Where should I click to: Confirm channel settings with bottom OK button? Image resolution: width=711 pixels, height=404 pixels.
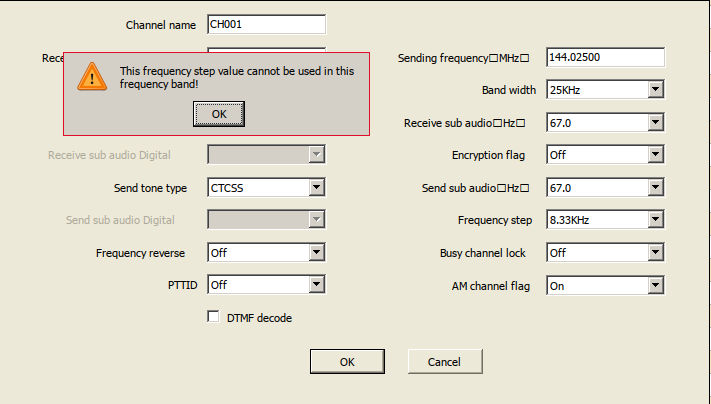point(346,361)
